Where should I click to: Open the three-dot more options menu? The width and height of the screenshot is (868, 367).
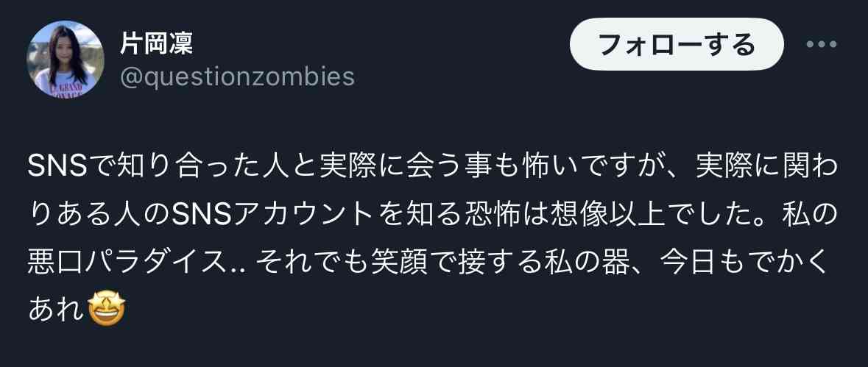(822, 44)
